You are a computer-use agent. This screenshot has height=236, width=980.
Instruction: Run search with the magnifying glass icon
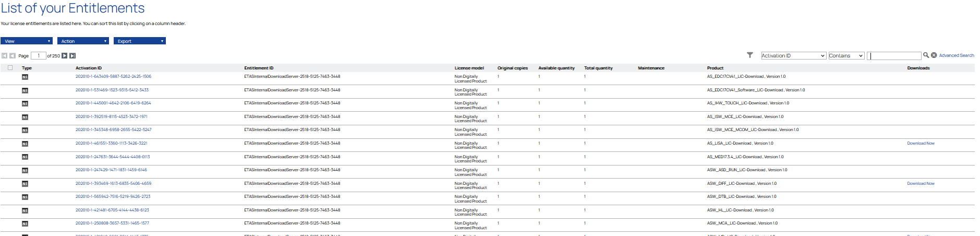point(926,55)
